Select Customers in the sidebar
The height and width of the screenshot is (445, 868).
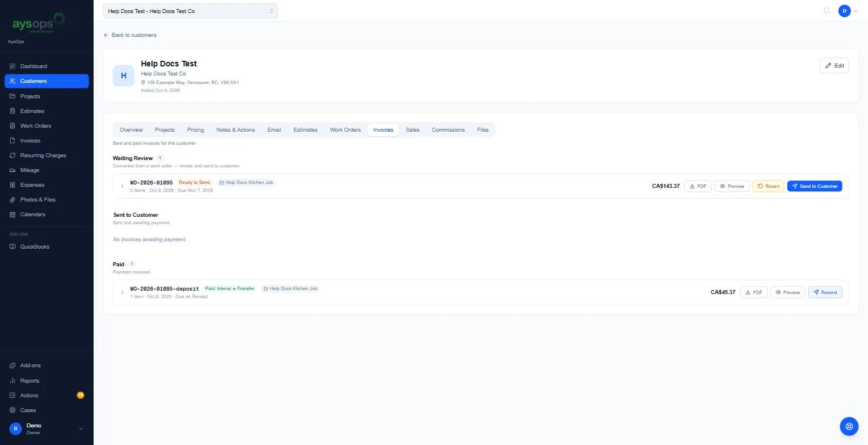pos(47,81)
